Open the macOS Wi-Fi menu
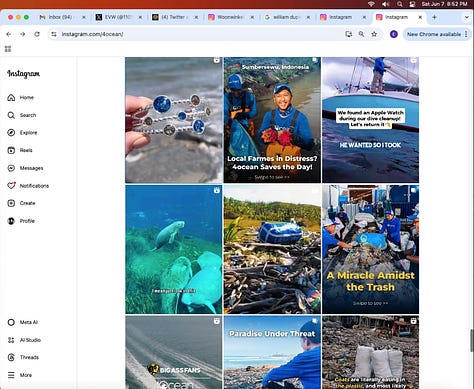Image resolution: width=474 pixels, height=389 pixels. 371,4
